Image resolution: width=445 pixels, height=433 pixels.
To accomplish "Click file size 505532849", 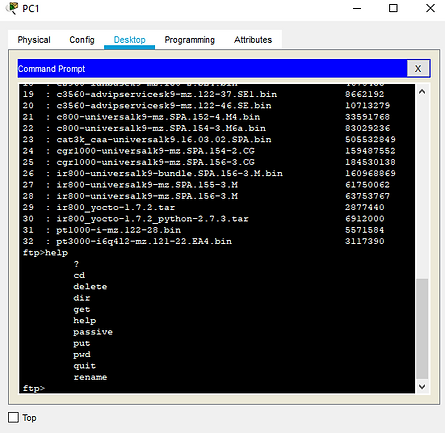I will pyautogui.click(x=370, y=140).
